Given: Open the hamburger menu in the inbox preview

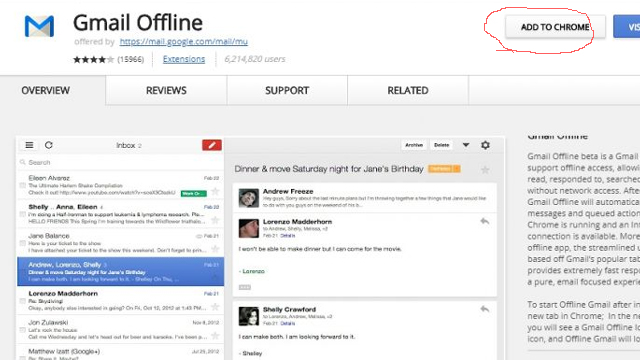Looking at the screenshot, I should pyautogui.click(x=29, y=145).
